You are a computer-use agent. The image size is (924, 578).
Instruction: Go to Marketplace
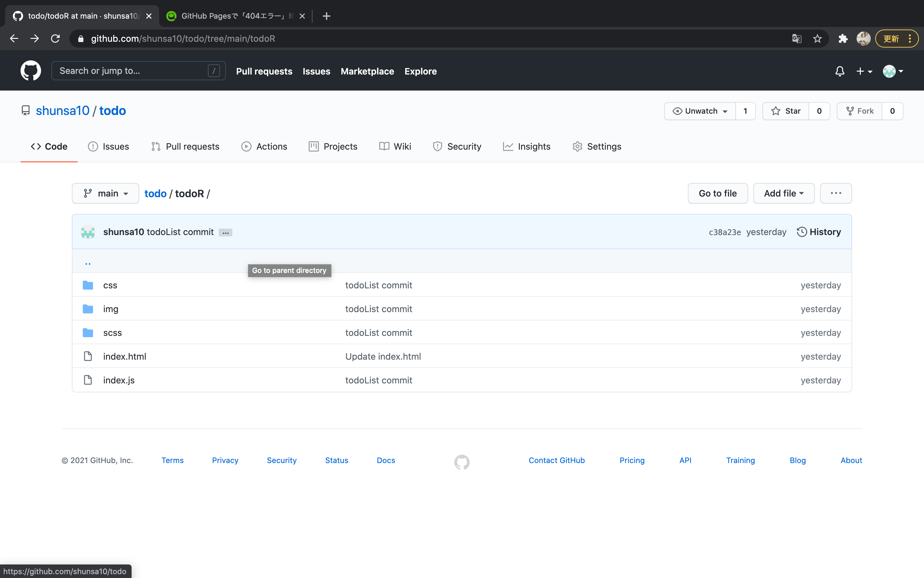[x=367, y=71]
